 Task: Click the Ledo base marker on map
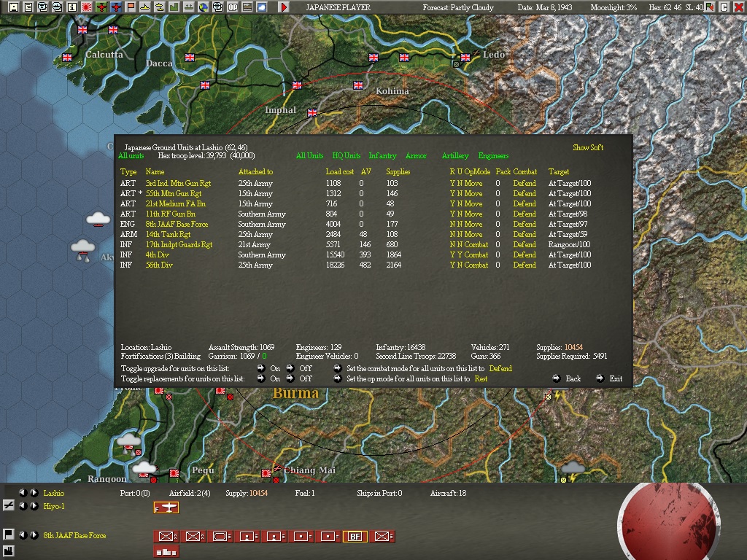coord(465,58)
